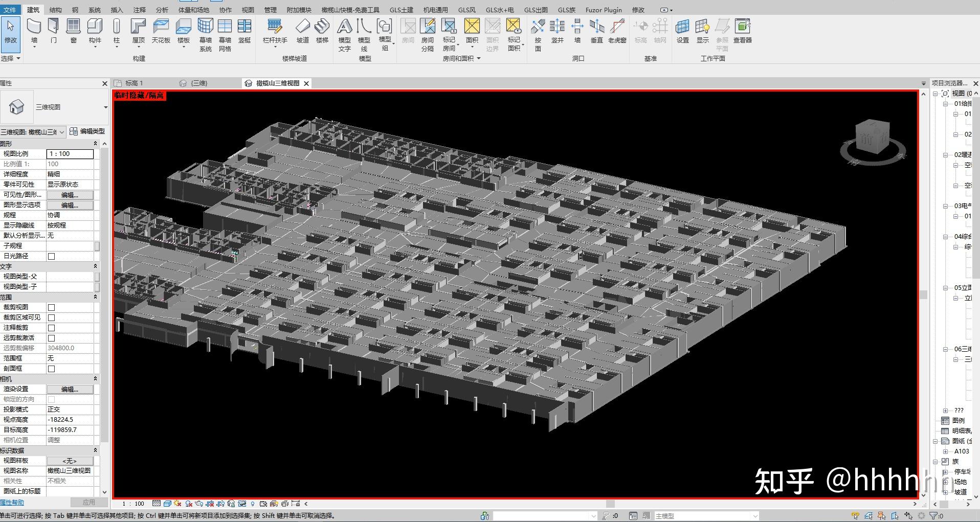Select the Floor (楼板) tool

(184, 32)
